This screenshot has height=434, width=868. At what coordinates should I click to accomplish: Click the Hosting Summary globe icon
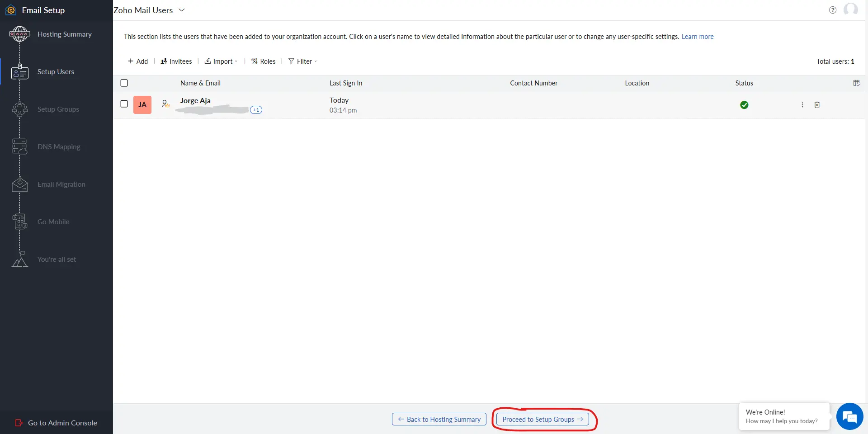(x=20, y=34)
